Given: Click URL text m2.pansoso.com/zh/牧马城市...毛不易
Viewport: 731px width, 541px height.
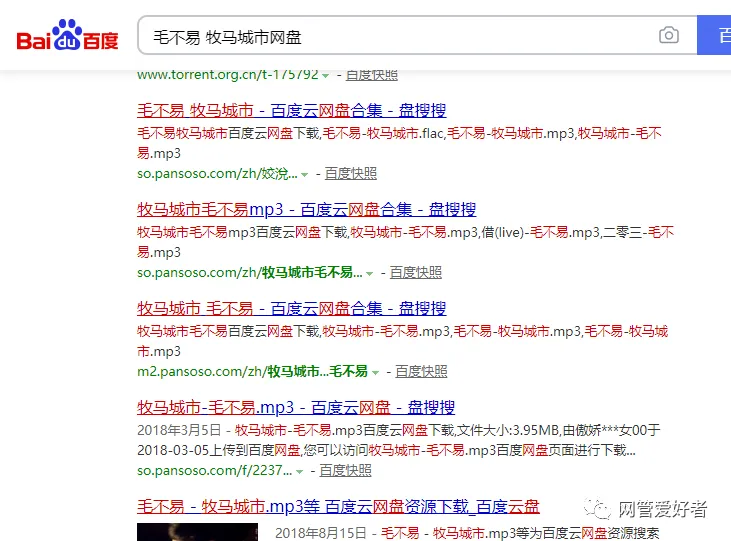Looking at the screenshot, I should (252, 371).
